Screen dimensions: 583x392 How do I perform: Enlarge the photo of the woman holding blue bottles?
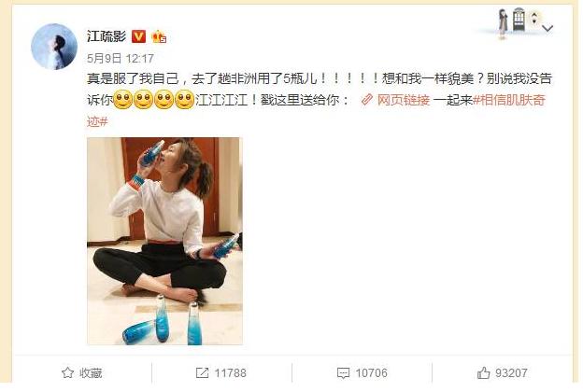(164, 241)
